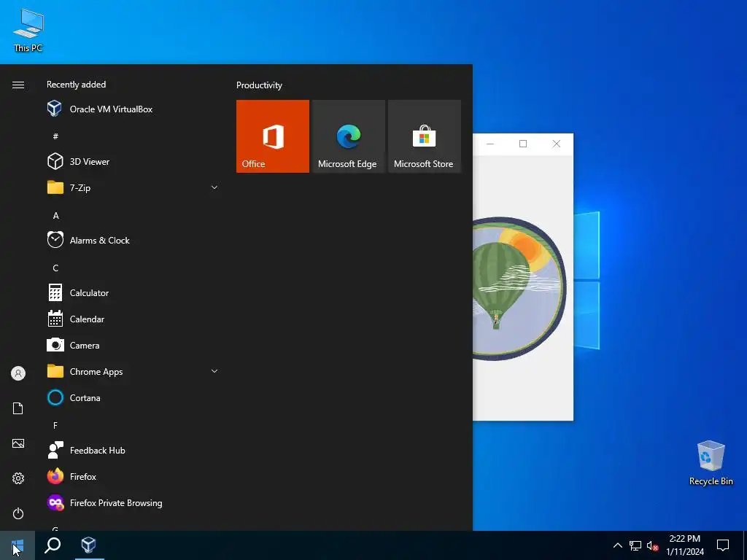Open the Microsoft Edge tile
The width and height of the screenshot is (747, 560).
[348, 136]
